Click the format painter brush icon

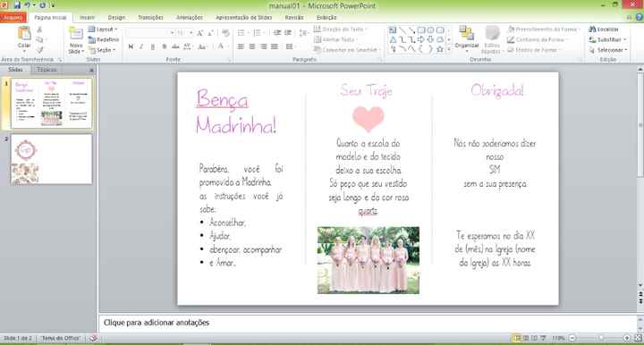(x=40, y=50)
